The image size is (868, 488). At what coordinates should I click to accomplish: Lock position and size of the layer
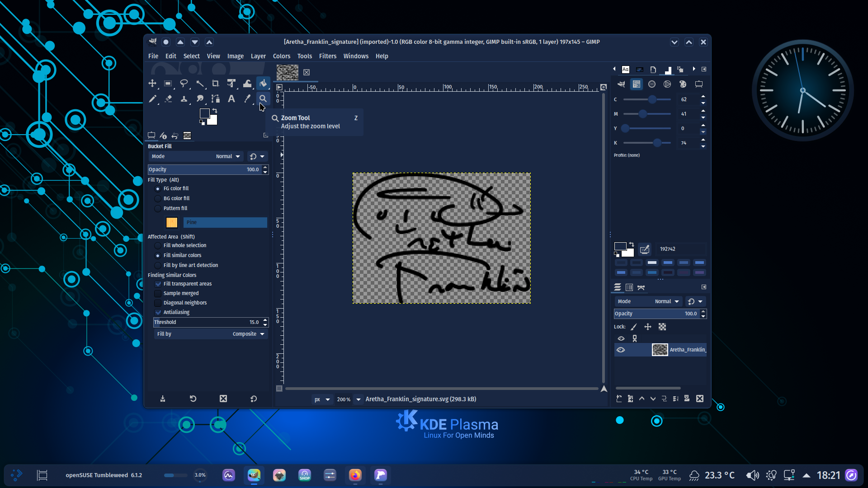tap(648, 327)
